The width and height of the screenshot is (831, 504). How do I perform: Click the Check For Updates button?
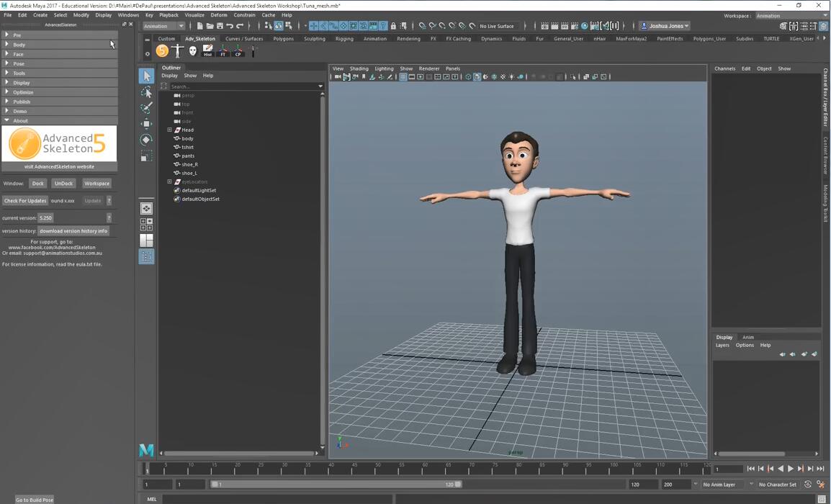pos(25,201)
